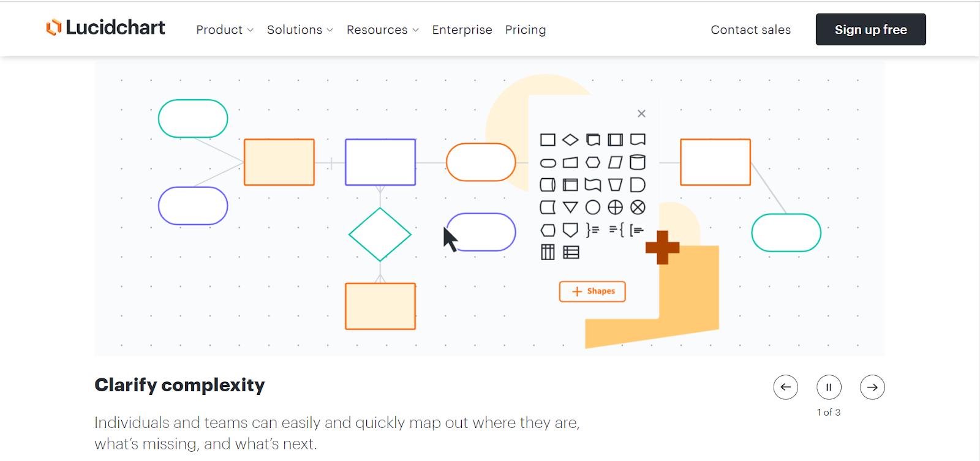Pick the database cylinder shape icon

click(638, 162)
